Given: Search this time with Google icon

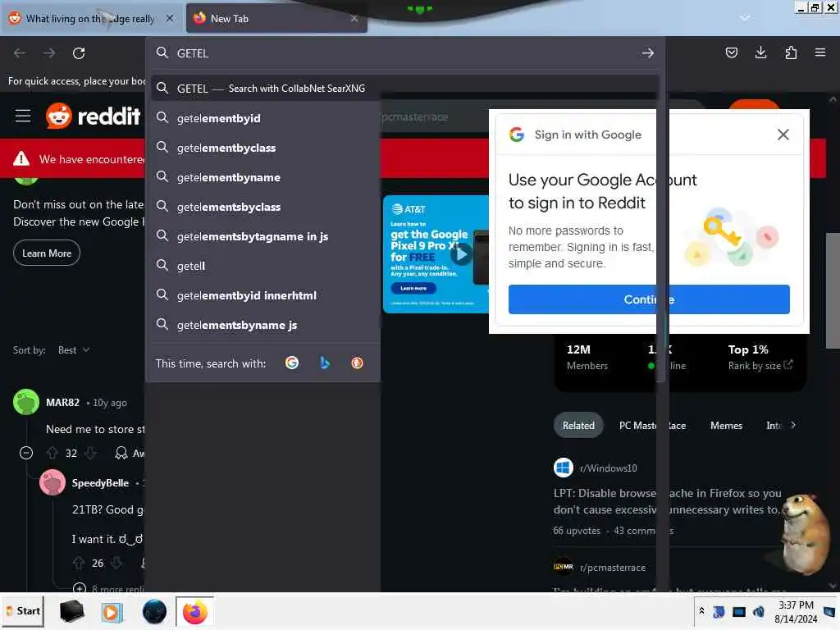Looking at the screenshot, I should 292,363.
